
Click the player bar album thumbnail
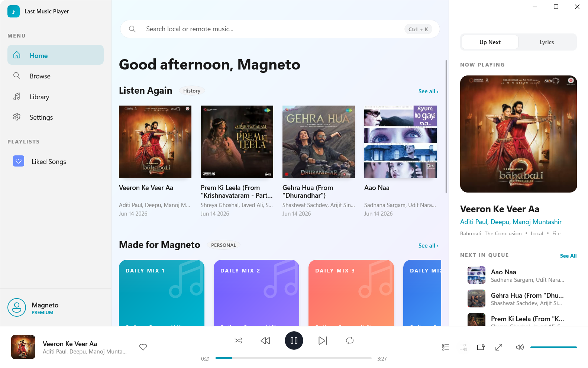(23, 347)
